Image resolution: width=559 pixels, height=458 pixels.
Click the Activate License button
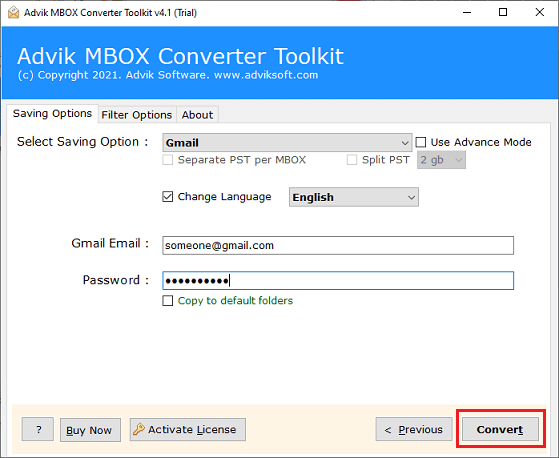pos(188,429)
